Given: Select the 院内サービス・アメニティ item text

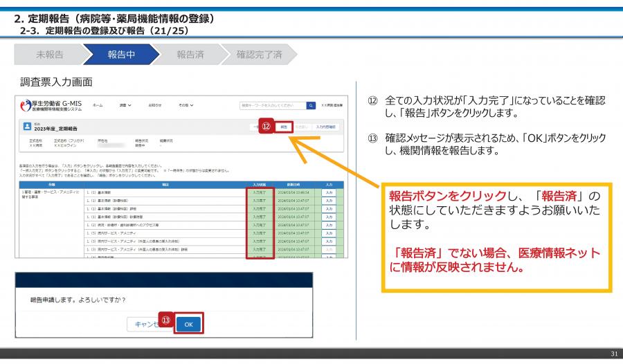Looking at the screenshot, I should click(111, 233).
